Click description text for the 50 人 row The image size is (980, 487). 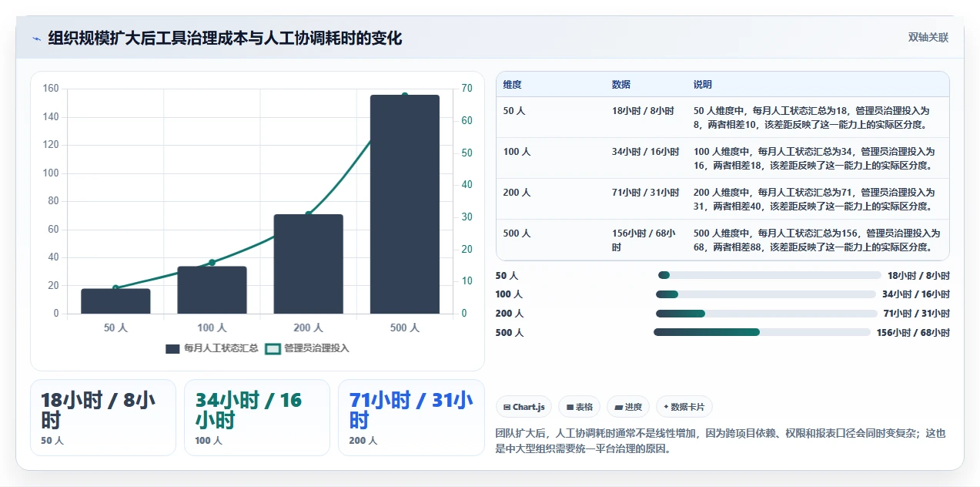point(811,118)
